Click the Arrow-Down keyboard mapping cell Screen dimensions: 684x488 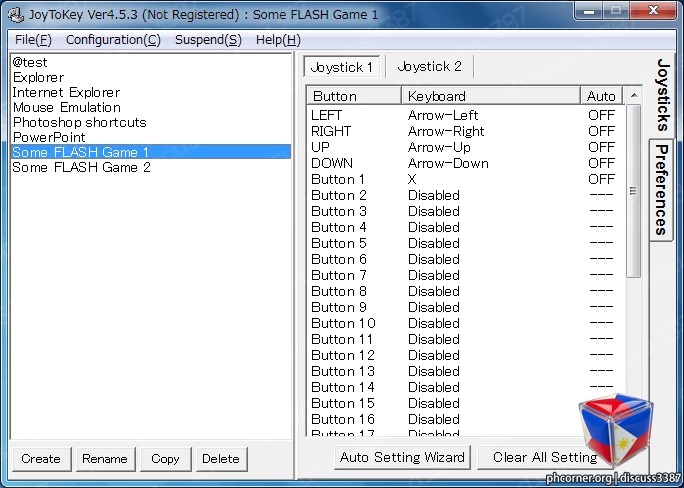tap(448, 163)
